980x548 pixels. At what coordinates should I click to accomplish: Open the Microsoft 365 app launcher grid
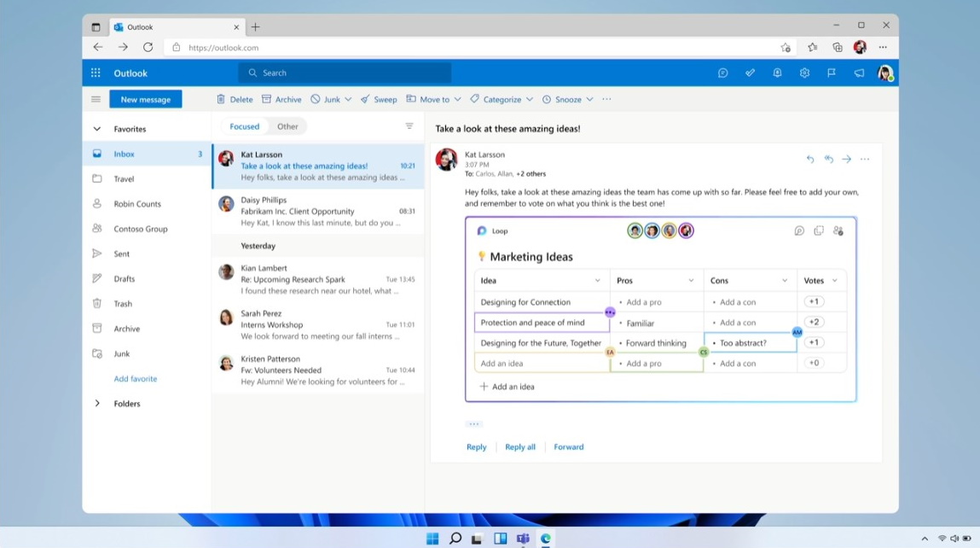tap(96, 73)
